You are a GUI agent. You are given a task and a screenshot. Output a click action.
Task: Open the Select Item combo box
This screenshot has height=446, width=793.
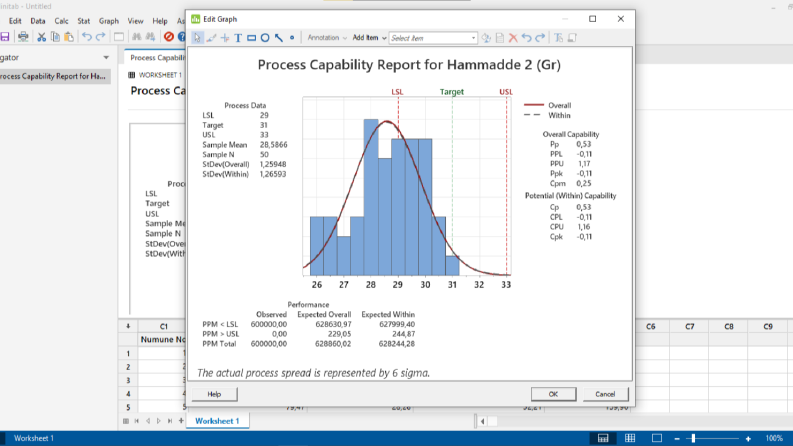pos(433,38)
